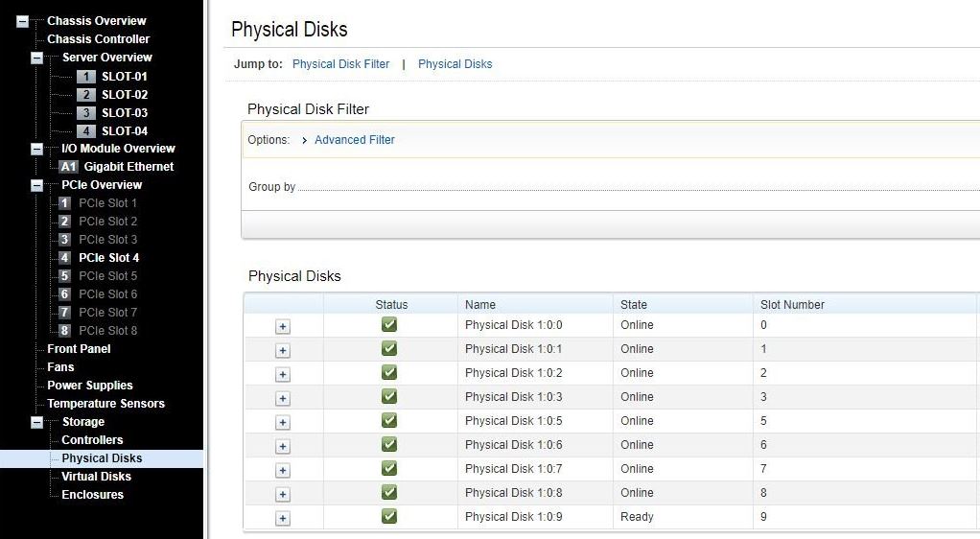Image resolution: width=980 pixels, height=539 pixels.
Task: Click the PCIe Slot 4 number icon
Action: [64, 257]
